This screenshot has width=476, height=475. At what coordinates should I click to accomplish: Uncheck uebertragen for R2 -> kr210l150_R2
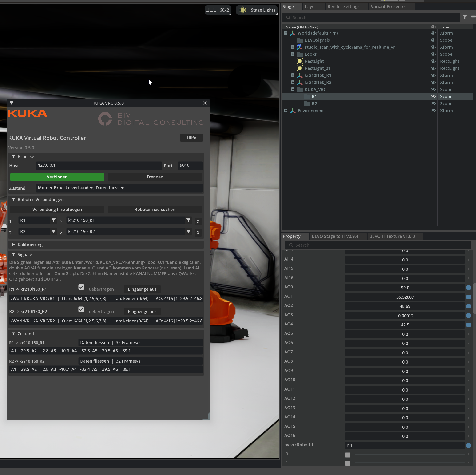click(81, 309)
